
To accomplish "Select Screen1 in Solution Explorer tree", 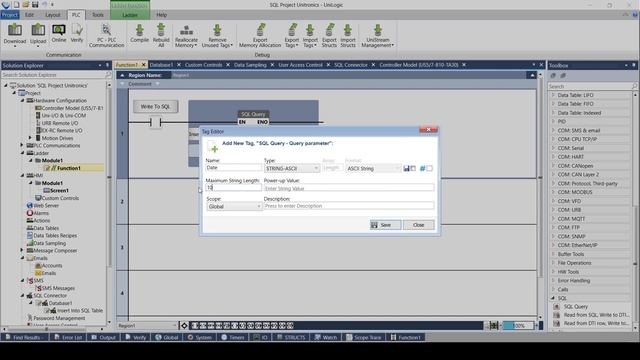I will pos(59,191).
